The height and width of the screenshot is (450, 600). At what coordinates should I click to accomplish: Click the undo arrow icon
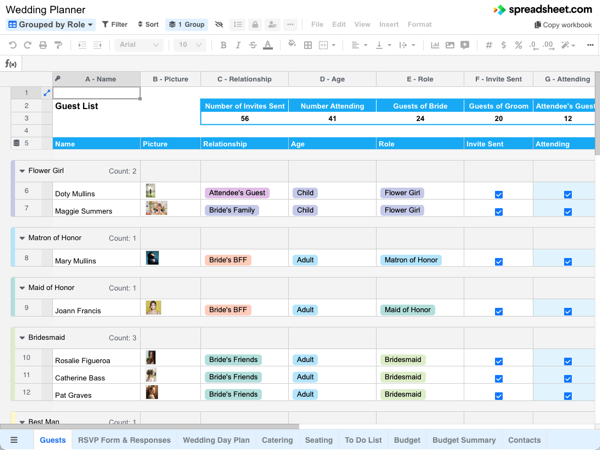tap(12, 45)
